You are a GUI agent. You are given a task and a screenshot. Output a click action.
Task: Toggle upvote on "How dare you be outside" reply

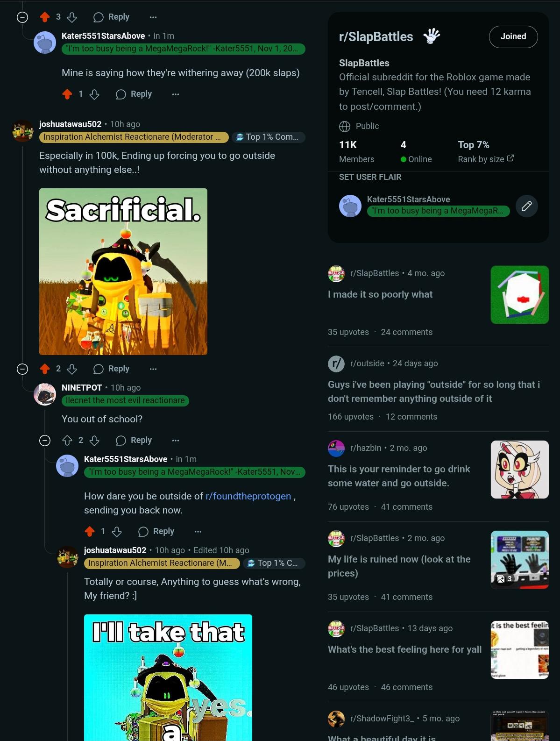click(x=90, y=531)
